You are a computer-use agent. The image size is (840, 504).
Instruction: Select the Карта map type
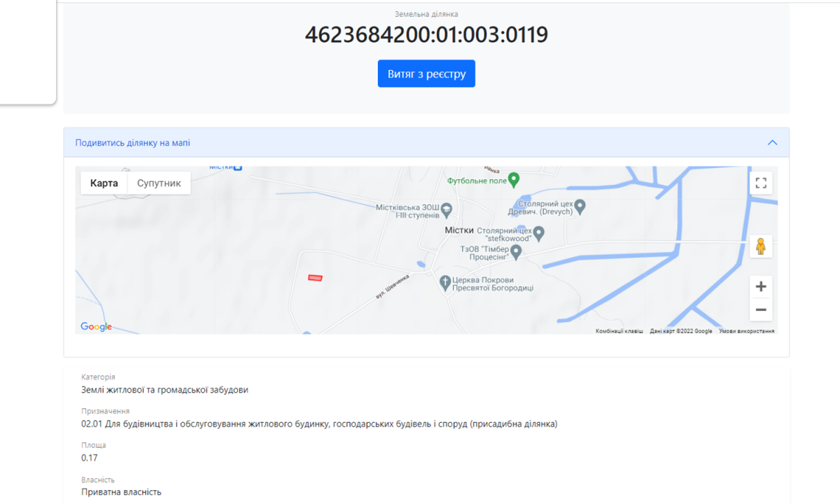(x=104, y=183)
